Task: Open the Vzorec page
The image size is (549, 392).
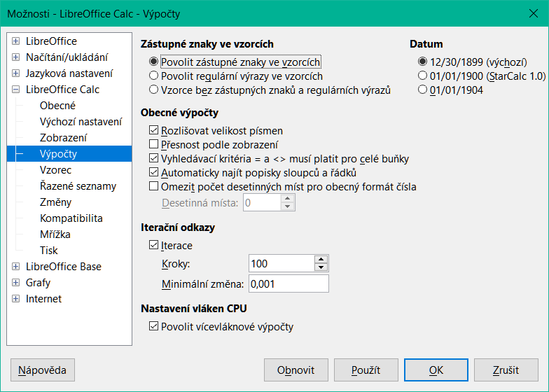Action: 56,169
